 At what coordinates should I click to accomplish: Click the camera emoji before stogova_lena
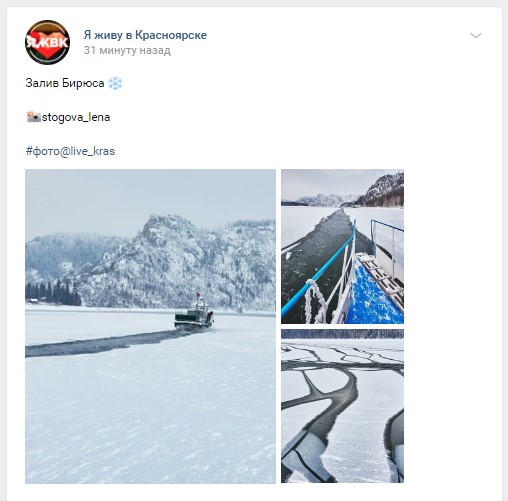tap(33, 117)
